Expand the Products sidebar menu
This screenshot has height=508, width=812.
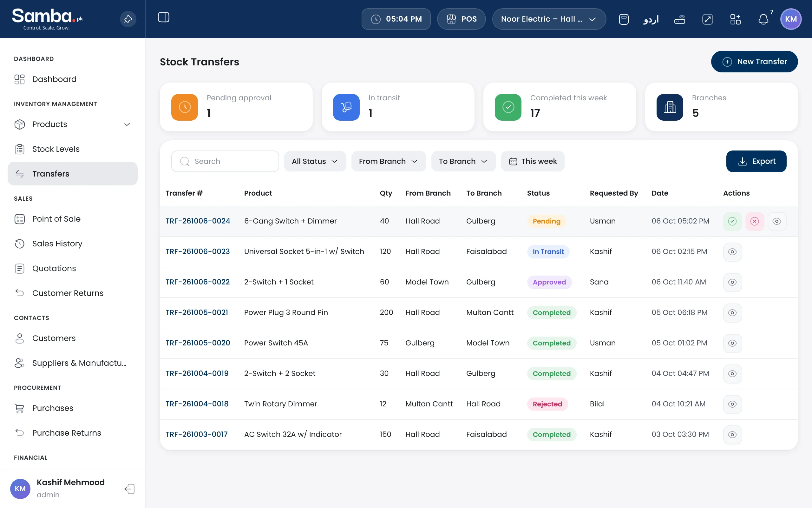pos(72,124)
